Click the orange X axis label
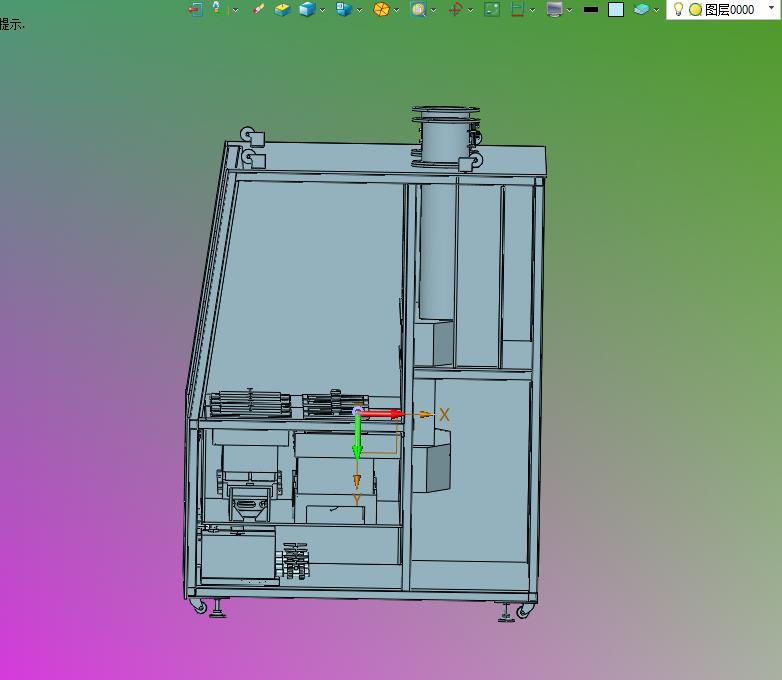This screenshot has height=680, width=782. tap(444, 414)
